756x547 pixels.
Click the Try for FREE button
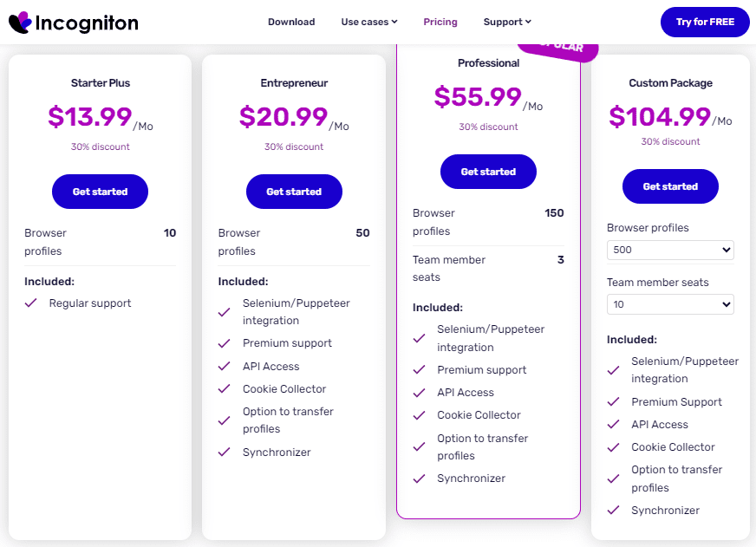click(x=705, y=22)
